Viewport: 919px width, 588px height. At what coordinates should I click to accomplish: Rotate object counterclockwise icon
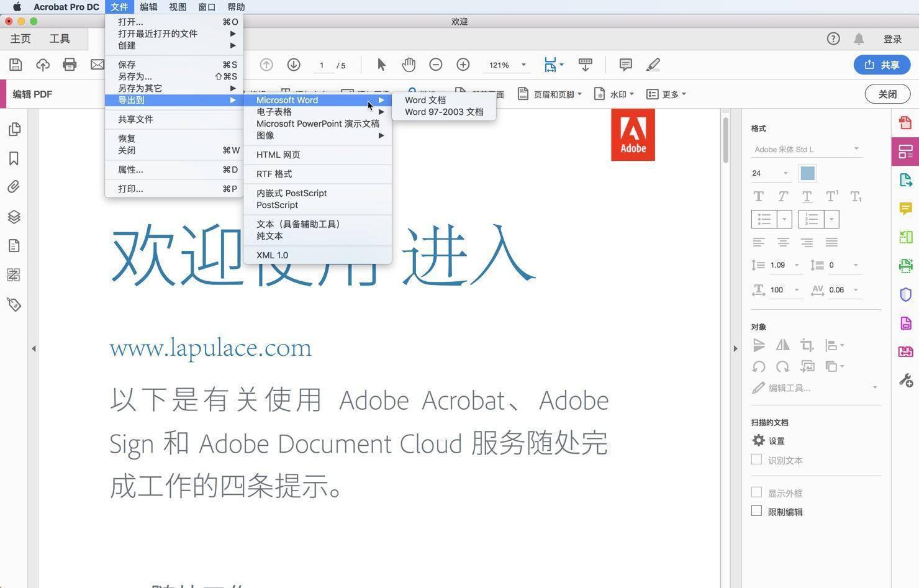(x=759, y=366)
